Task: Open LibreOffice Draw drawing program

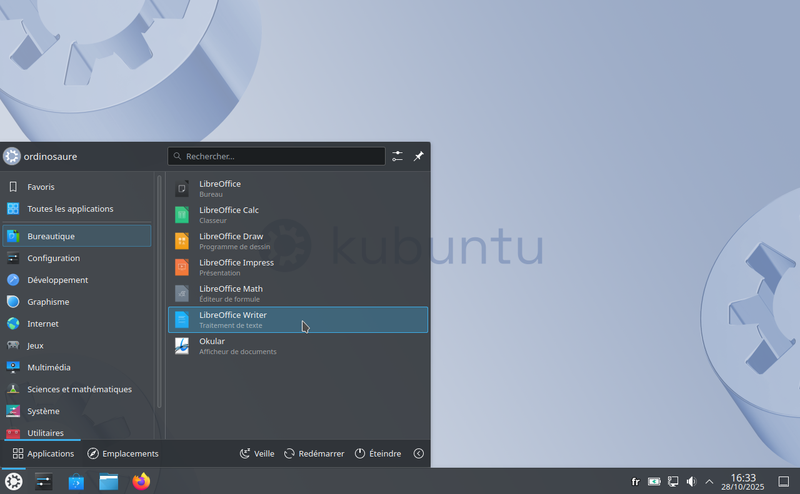Action: click(298, 241)
